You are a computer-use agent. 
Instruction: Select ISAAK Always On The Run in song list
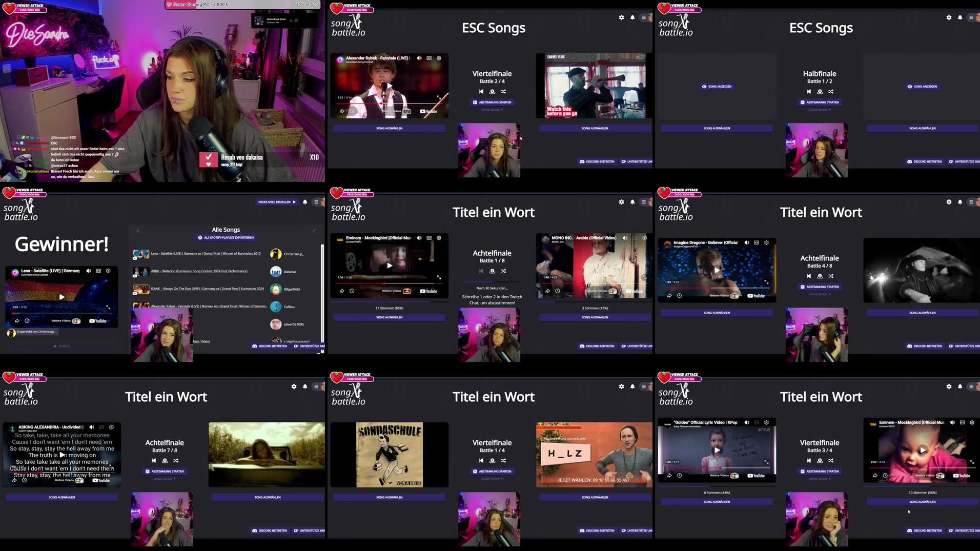207,289
